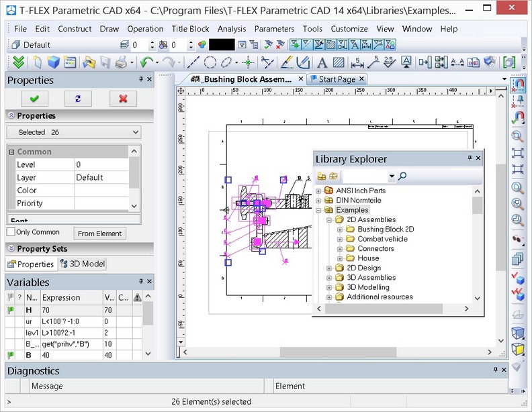Expand the 3D Assemblies folder
Viewport: 532px width, 412px height.
pyautogui.click(x=328, y=278)
